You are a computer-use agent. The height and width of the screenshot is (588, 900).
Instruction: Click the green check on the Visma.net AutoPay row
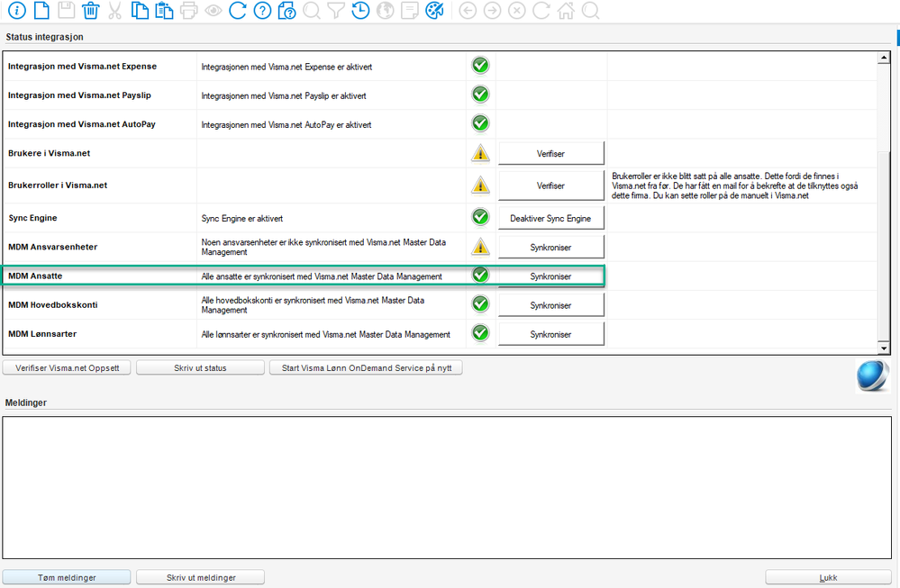[480, 123]
